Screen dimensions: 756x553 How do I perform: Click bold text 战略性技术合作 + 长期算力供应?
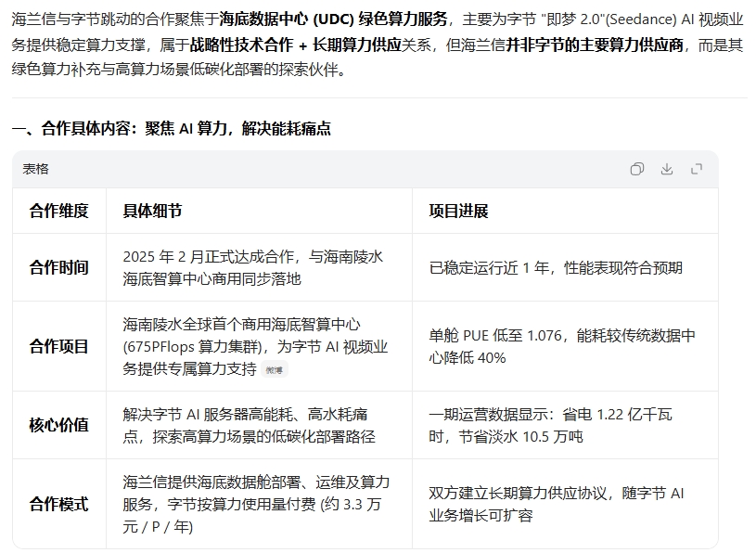coord(296,45)
